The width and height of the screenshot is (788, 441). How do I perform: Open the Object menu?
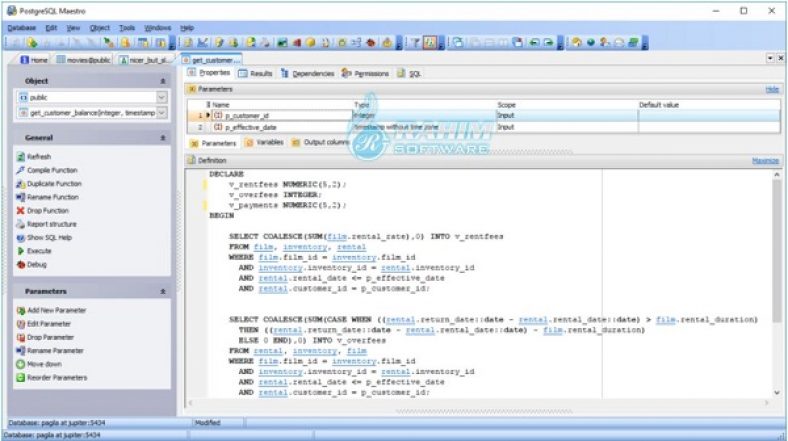(100, 28)
